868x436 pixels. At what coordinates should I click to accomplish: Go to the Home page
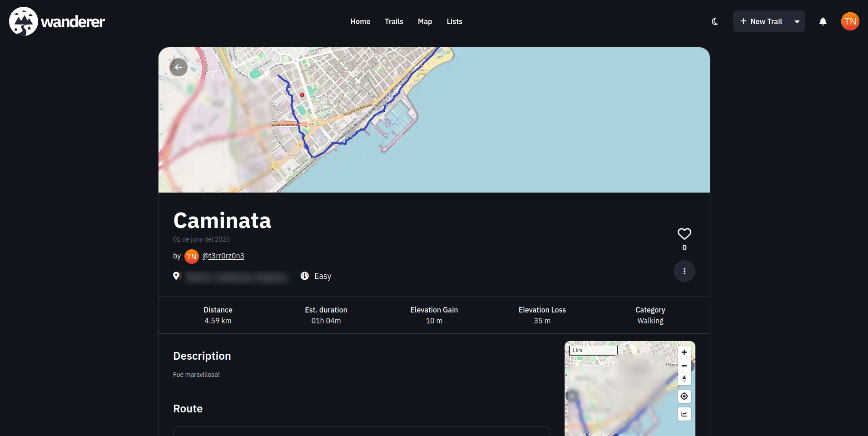point(360,21)
